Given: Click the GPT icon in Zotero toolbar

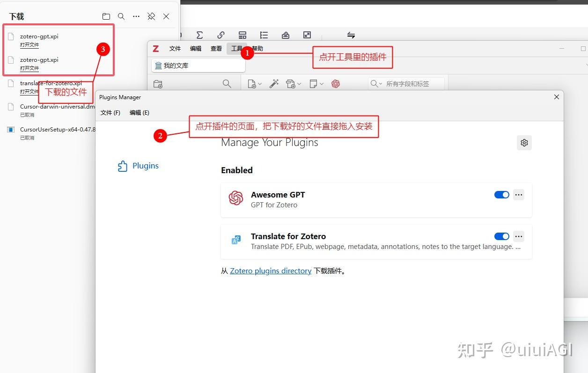Looking at the screenshot, I should [336, 83].
